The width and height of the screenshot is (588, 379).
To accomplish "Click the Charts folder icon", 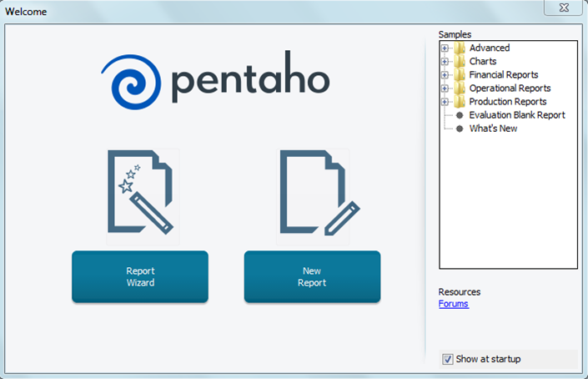I will pyautogui.click(x=460, y=62).
